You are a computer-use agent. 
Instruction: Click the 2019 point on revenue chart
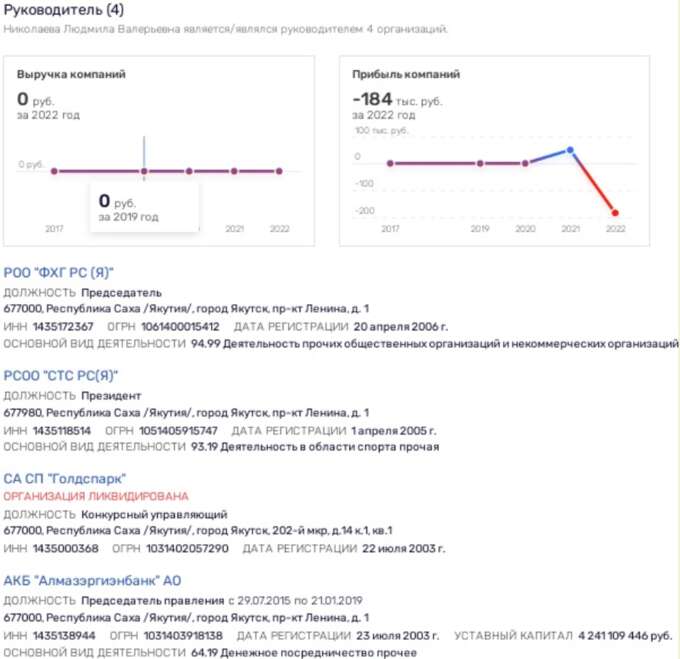(x=144, y=171)
